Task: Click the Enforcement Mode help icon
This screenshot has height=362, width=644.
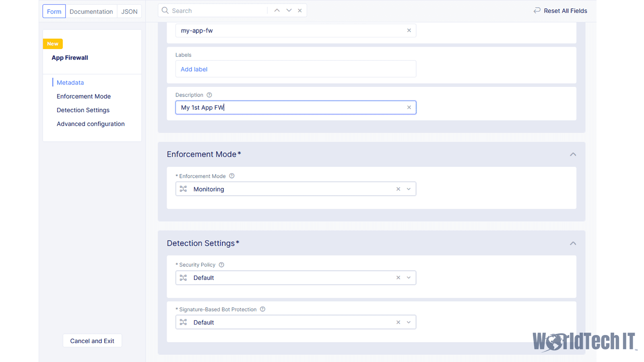Action: [231, 176]
